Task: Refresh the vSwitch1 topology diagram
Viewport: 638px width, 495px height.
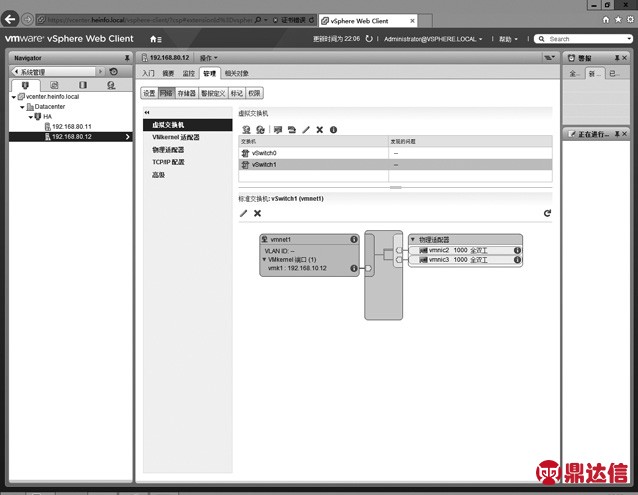Action: click(547, 213)
